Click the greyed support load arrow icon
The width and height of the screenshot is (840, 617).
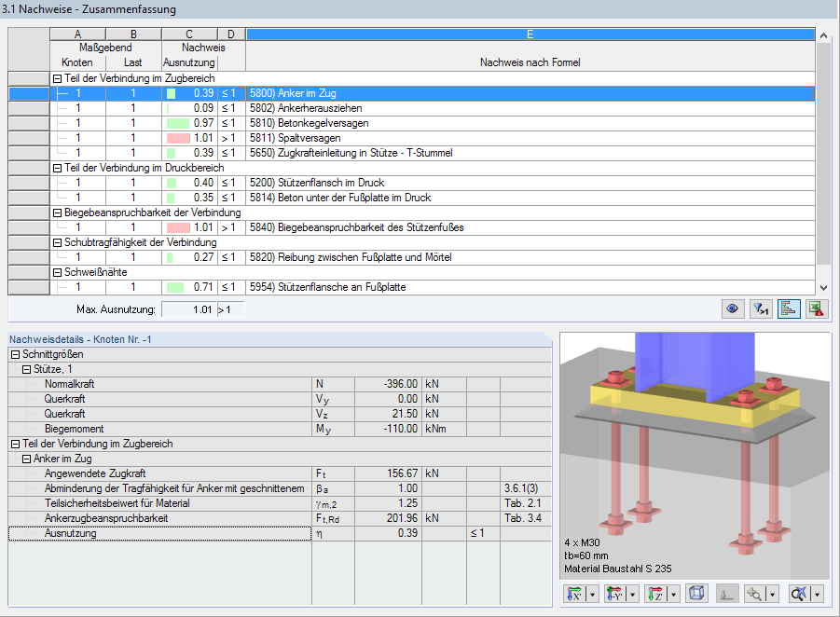tap(727, 594)
